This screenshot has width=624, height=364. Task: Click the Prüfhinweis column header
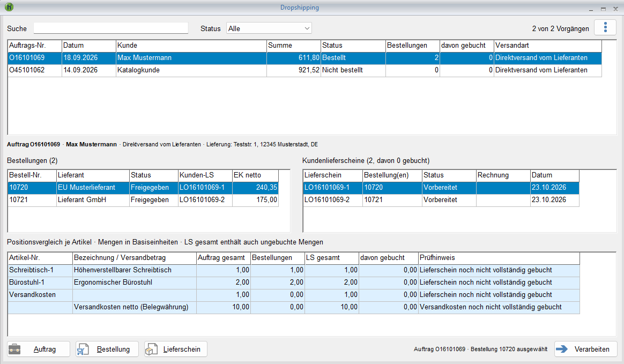click(x=499, y=258)
